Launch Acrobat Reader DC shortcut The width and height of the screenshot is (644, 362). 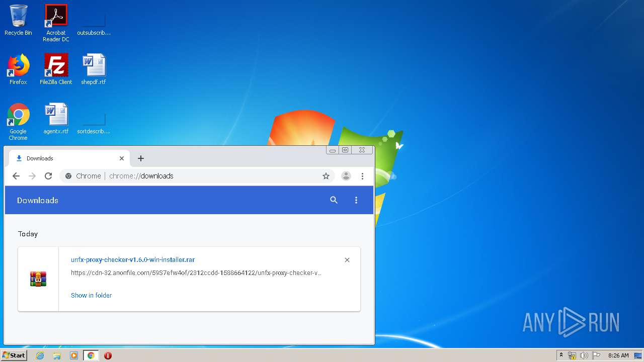click(x=56, y=23)
